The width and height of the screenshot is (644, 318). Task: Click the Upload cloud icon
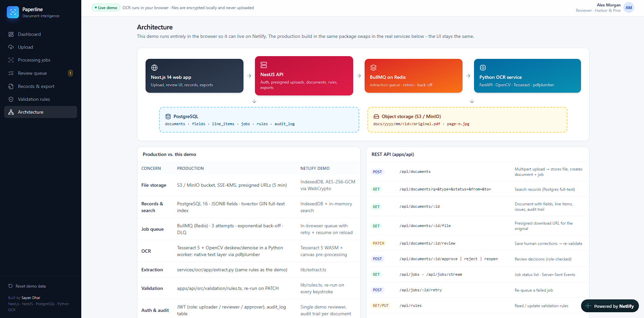point(11,47)
